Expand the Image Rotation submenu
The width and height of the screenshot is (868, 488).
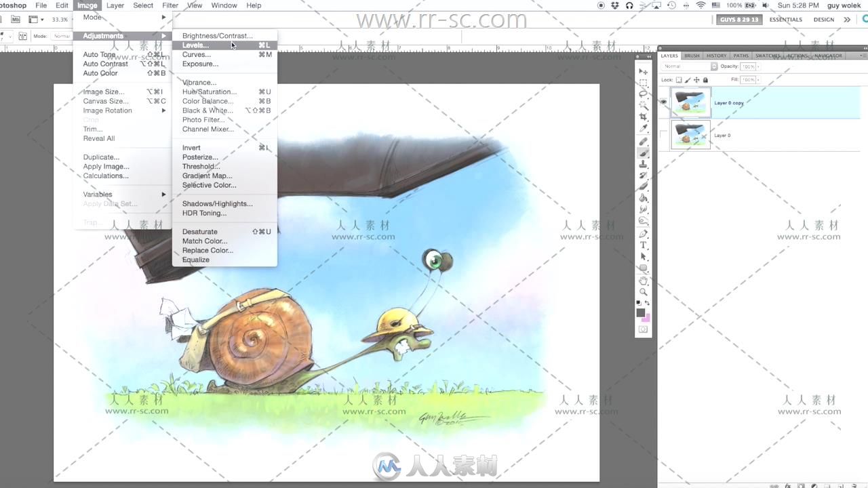[122, 110]
